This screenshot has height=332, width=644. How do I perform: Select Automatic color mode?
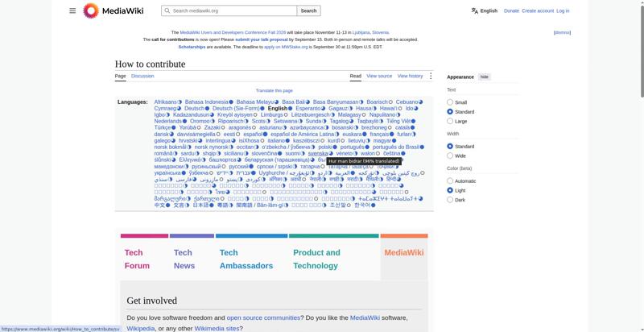[x=450, y=181]
